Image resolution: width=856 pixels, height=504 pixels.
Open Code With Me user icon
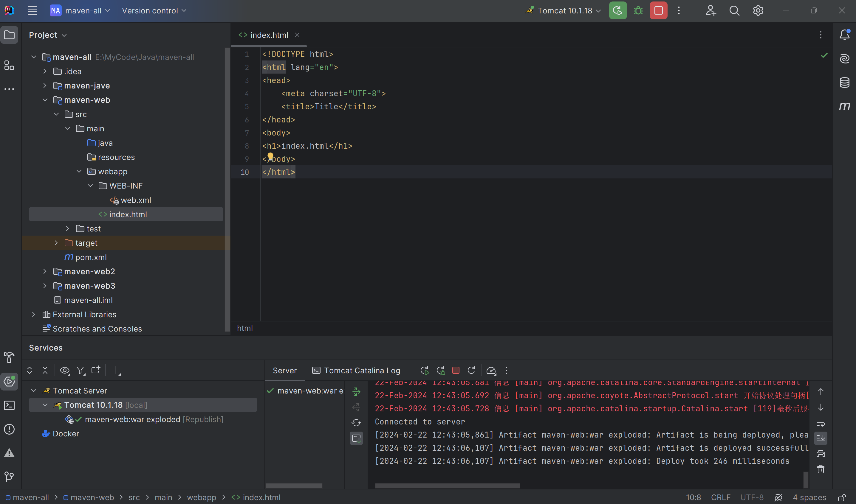click(x=711, y=10)
